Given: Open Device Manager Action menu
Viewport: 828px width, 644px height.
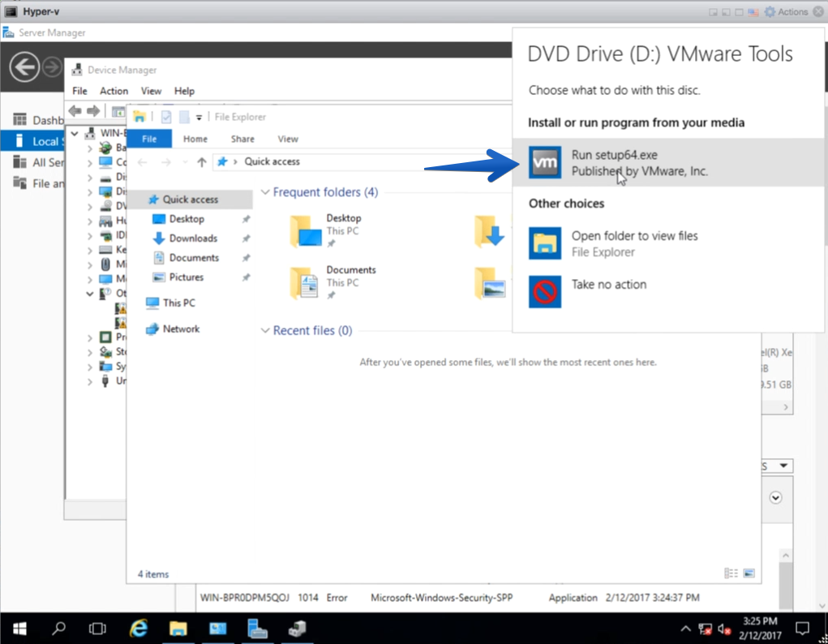Looking at the screenshot, I should point(114,91).
